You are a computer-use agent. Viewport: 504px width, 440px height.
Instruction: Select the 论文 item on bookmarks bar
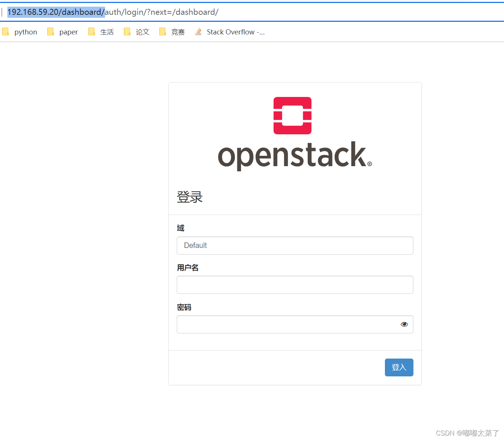click(x=142, y=32)
